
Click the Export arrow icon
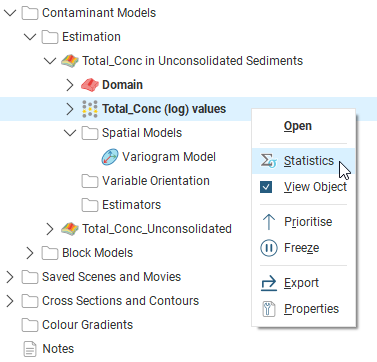(x=269, y=283)
